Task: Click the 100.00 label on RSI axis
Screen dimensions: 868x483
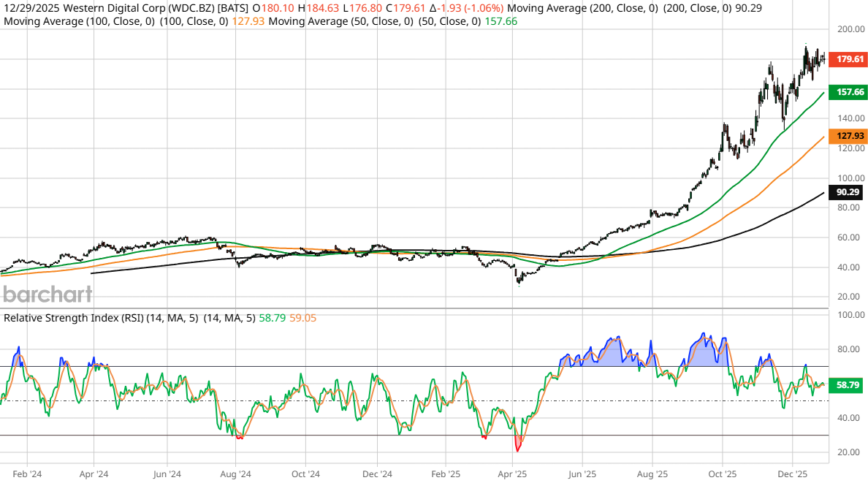Action: coord(850,315)
